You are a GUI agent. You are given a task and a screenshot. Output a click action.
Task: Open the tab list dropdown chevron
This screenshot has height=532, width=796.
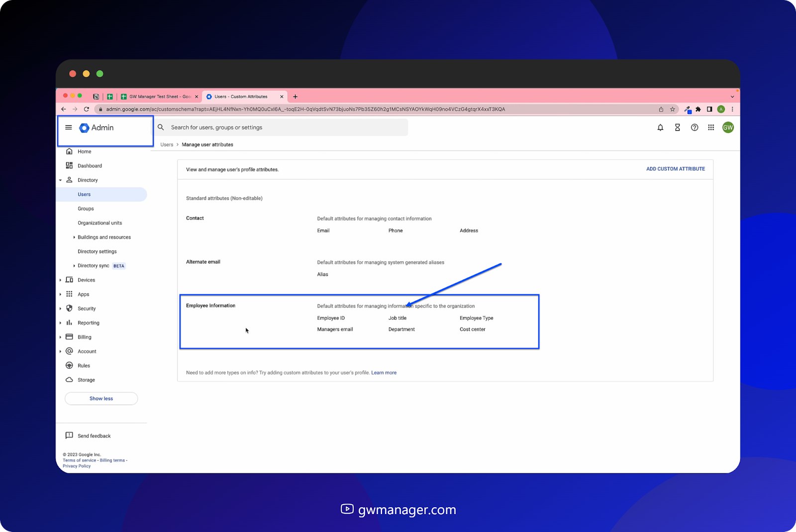pyautogui.click(x=732, y=97)
